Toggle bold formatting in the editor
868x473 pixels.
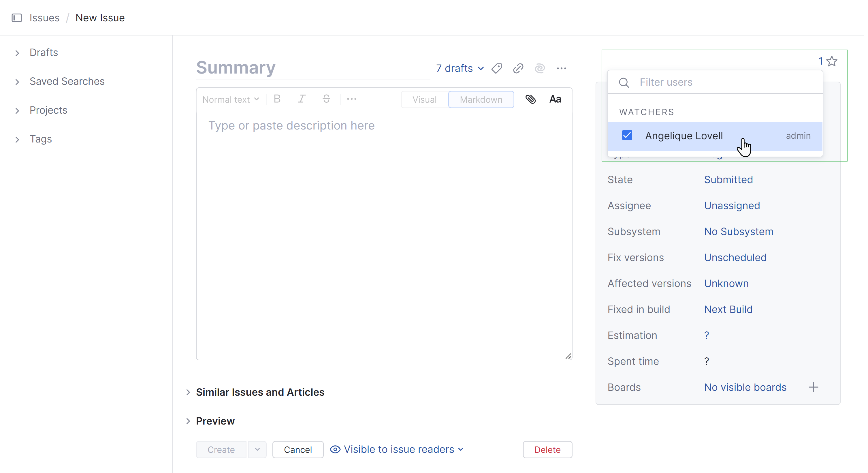(x=277, y=99)
